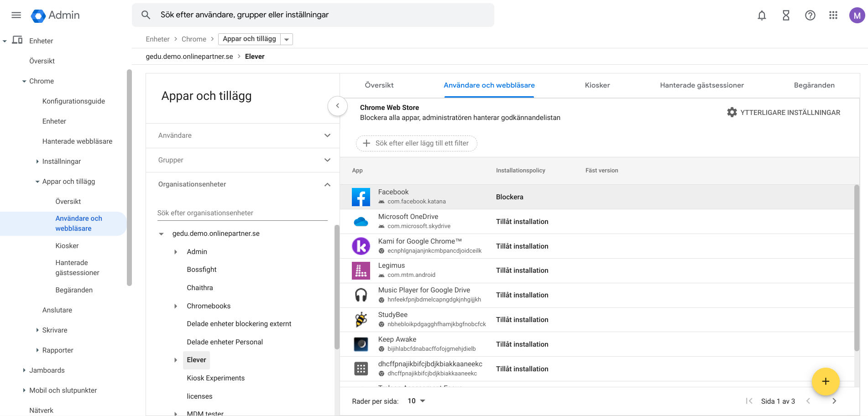
Task: Select the Kiosk Experiments unit
Action: click(x=216, y=378)
